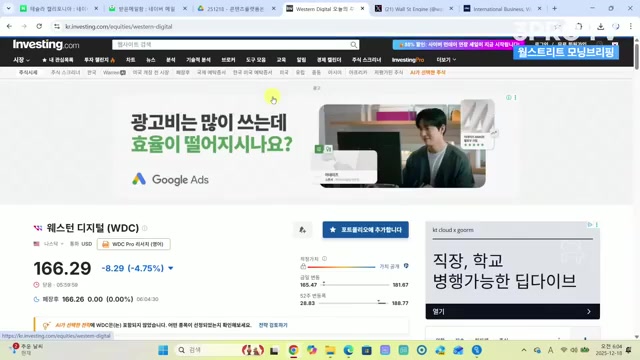Image resolution: width=640 pixels, height=360 pixels.
Task: Open the 나스닥 exchange dropdown
Action: (53, 244)
